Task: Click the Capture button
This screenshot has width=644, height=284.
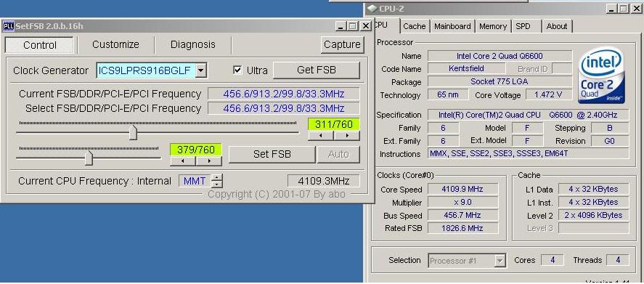Action: pos(342,45)
